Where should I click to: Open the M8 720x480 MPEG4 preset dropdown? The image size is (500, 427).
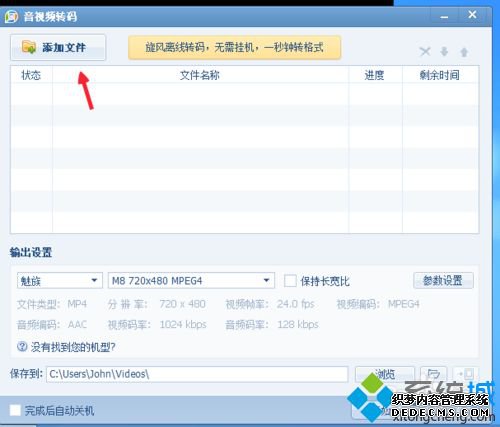click(191, 281)
